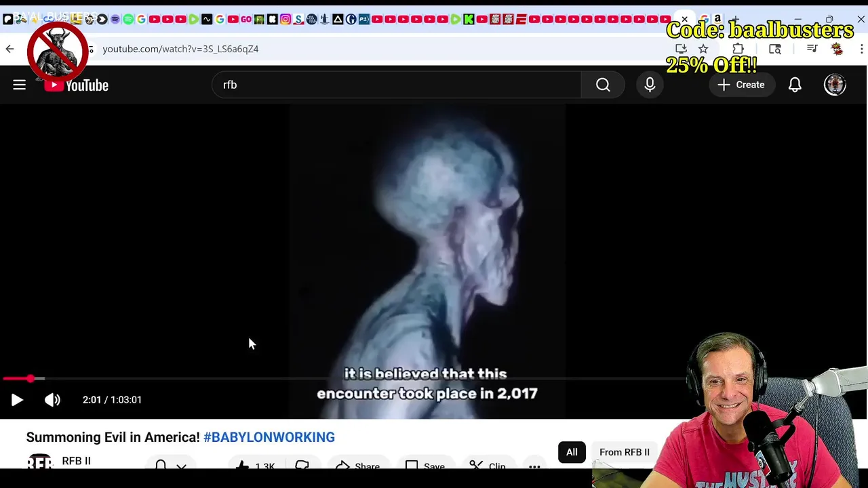Switch to the red striped 'E' tab

[521, 20]
